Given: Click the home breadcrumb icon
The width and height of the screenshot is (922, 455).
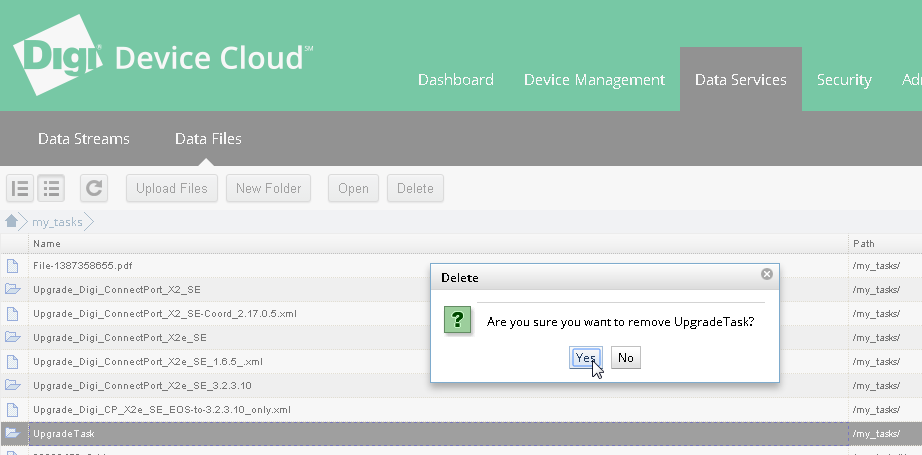Looking at the screenshot, I should click(x=12, y=222).
